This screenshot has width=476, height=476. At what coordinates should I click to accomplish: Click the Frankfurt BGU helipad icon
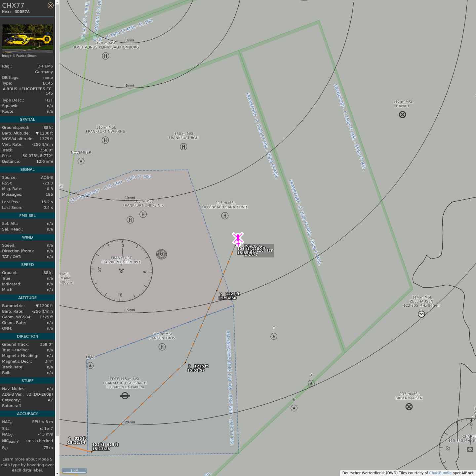click(x=183, y=146)
